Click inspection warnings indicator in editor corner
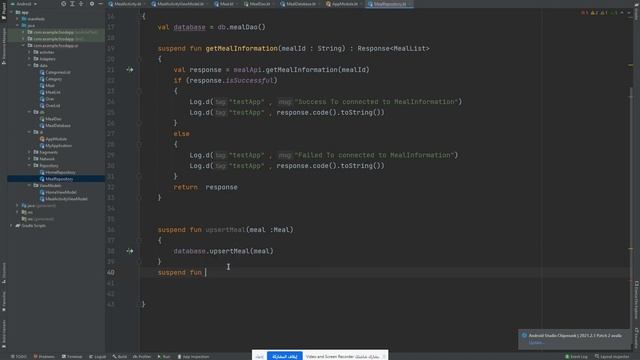The image size is (640, 360). 599,13
